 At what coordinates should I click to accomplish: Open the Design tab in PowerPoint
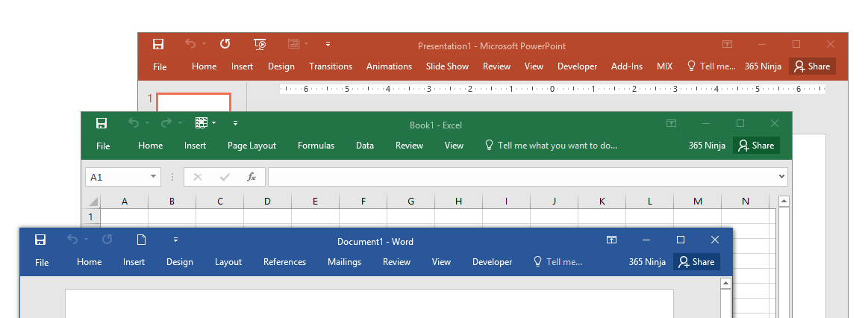(x=281, y=66)
